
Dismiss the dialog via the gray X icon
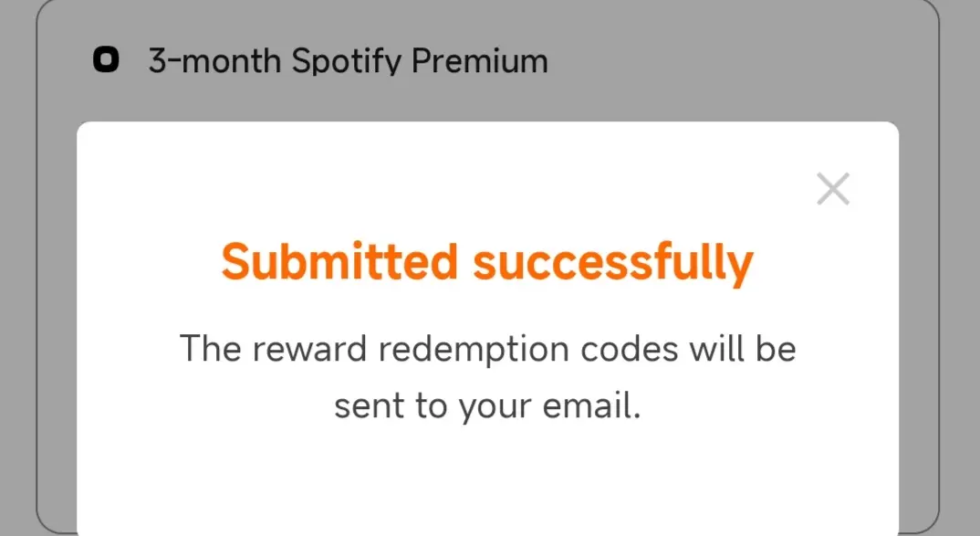click(833, 189)
